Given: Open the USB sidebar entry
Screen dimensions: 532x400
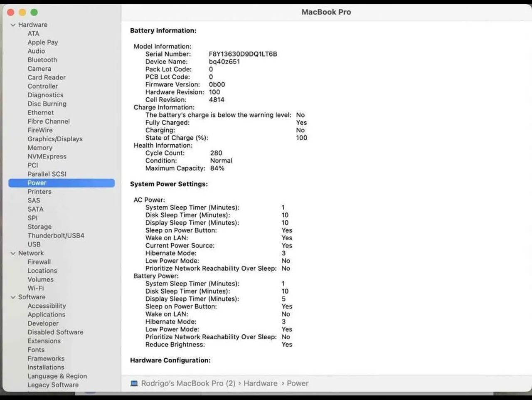Looking at the screenshot, I should 34,244.
